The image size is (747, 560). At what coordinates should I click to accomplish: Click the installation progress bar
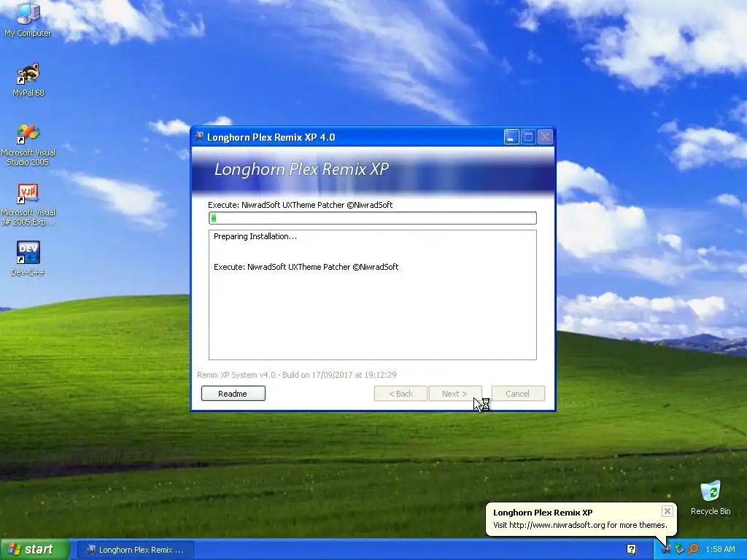click(x=373, y=218)
